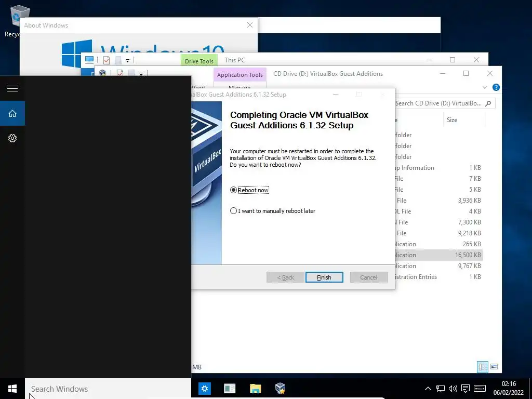The image size is (532, 399).
Task: Open the Manage tab under Application Tools
Action: [240, 87]
